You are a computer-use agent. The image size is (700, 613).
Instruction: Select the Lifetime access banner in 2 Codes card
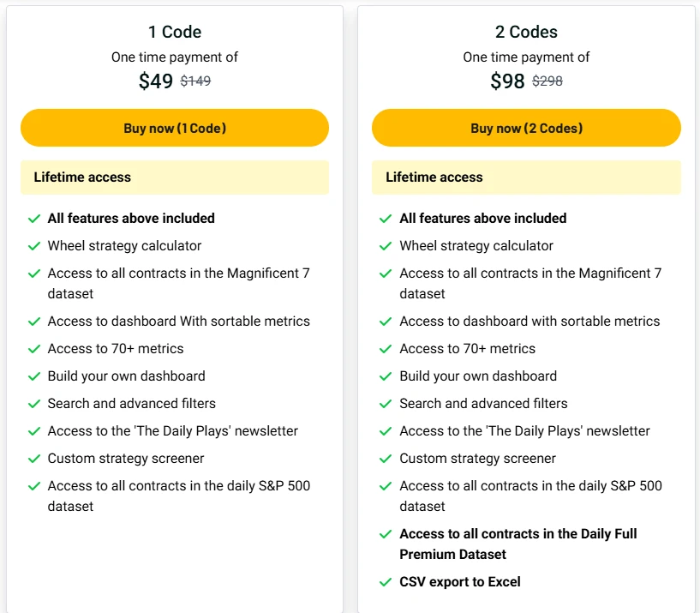coord(526,177)
